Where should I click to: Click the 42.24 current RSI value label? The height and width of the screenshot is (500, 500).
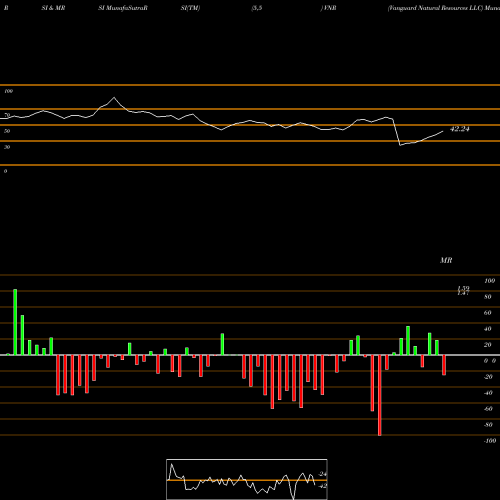(460, 129)
